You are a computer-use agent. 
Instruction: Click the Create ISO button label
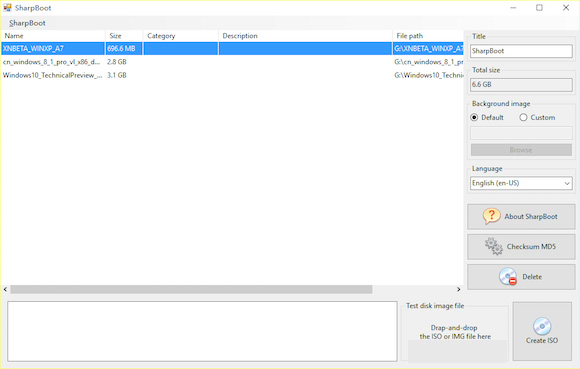pos(542,341)
